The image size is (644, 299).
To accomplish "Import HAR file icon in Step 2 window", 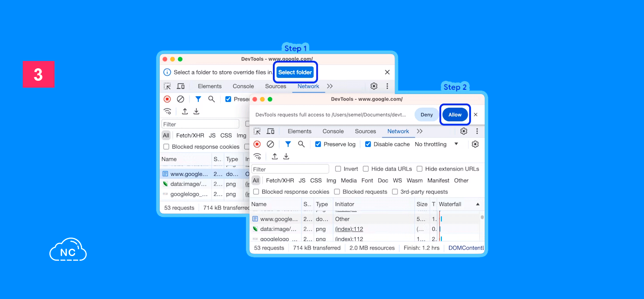I will pyautogui.click(x=275, y=156).
